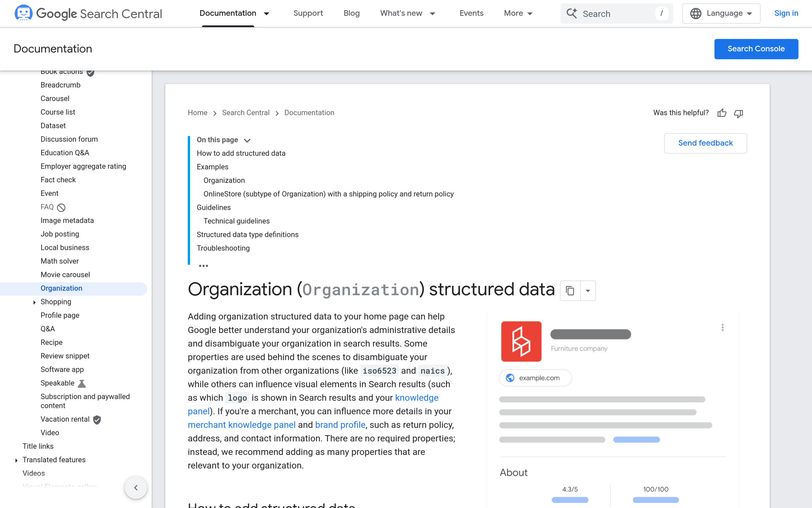Click the slash shortcut key hint in search
Screen dimensions: 812x508
[x=661, y=13]
